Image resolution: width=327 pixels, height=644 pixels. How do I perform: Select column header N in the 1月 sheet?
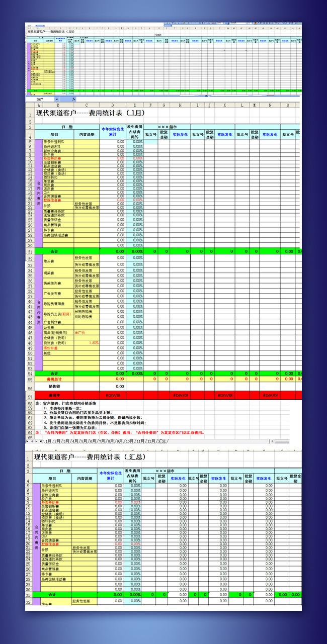tap(270, 106)
